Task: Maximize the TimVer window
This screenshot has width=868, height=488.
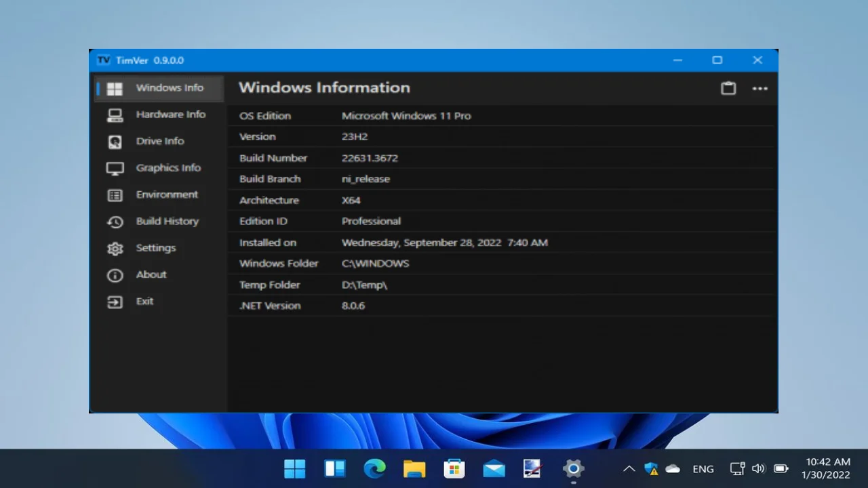Action: [x=717, y=60]
